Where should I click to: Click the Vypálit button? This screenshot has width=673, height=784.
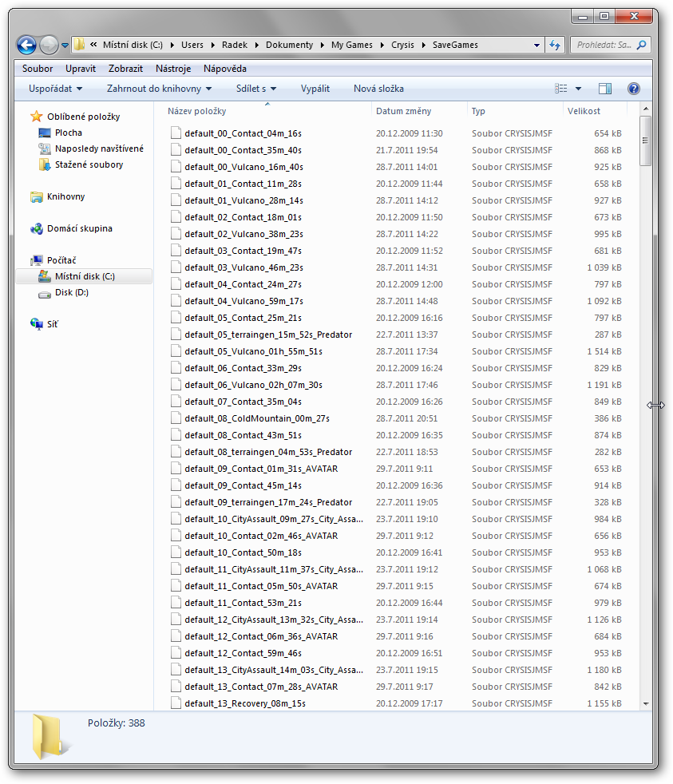[x=315, y=89]
